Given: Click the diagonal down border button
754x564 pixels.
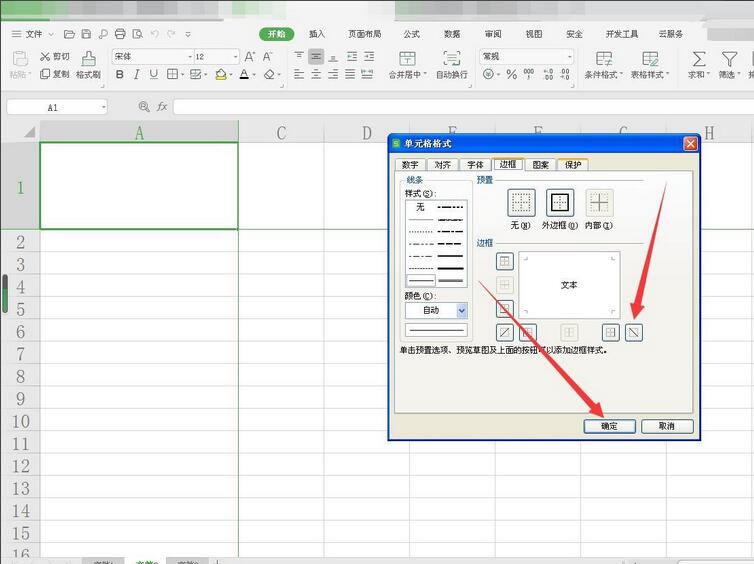Looking at the screenshot, I should tap(633, 332).
